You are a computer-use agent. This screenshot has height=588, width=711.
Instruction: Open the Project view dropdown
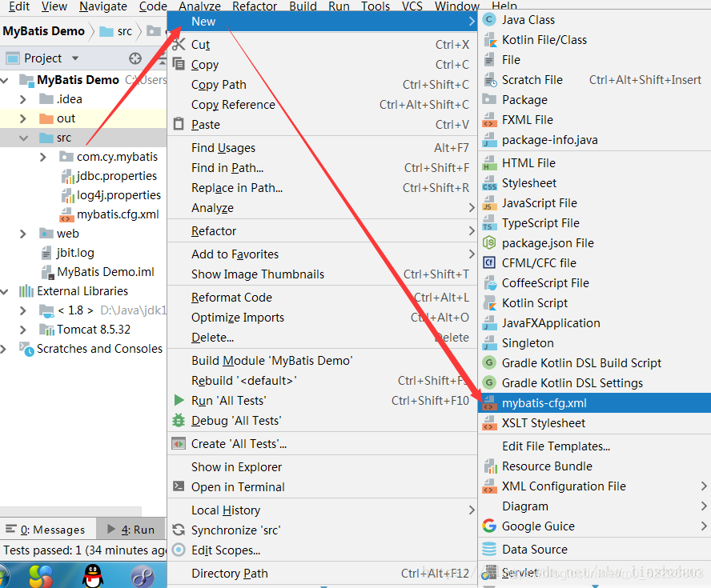tap(75, 58)
